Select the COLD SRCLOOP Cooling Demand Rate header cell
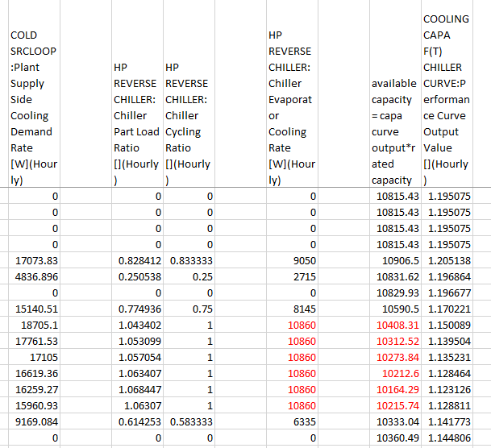Screen dimensions: 491x448 [34, 93]
